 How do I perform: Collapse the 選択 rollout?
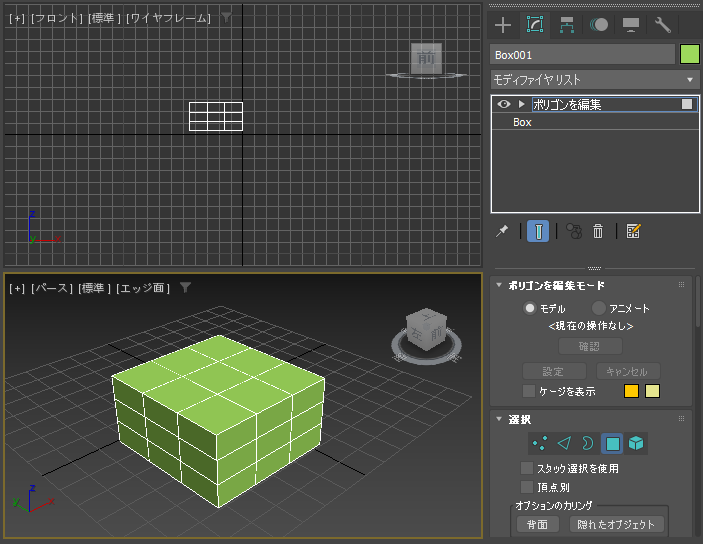tap(499, 419)
